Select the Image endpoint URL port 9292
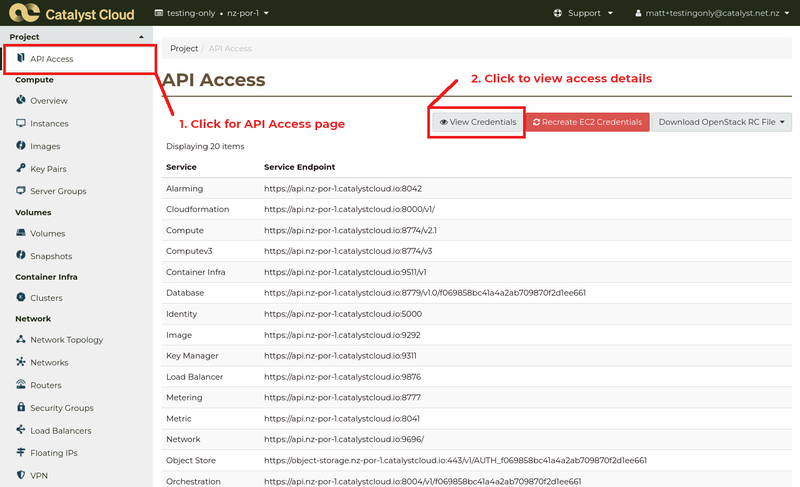 coord(342,336)
